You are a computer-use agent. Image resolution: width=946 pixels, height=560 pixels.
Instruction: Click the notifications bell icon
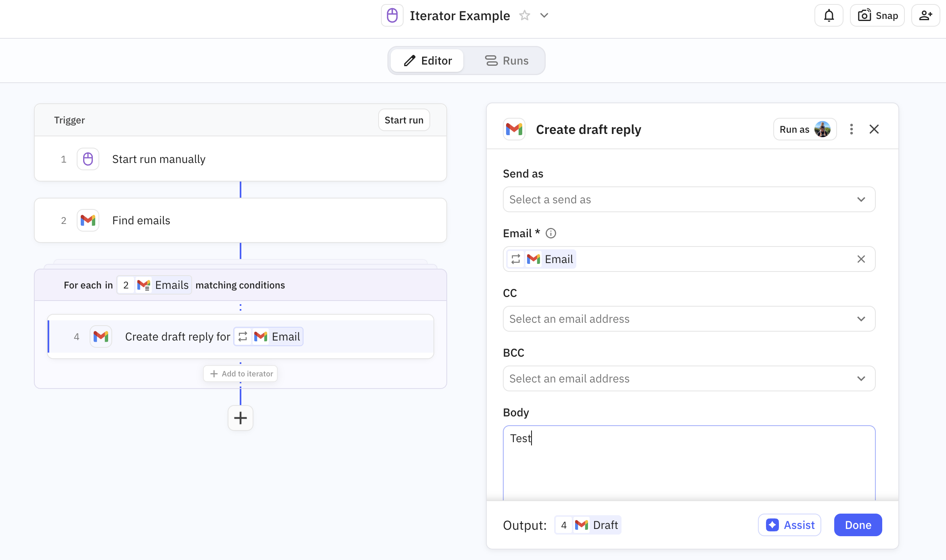tap(829, 16)
